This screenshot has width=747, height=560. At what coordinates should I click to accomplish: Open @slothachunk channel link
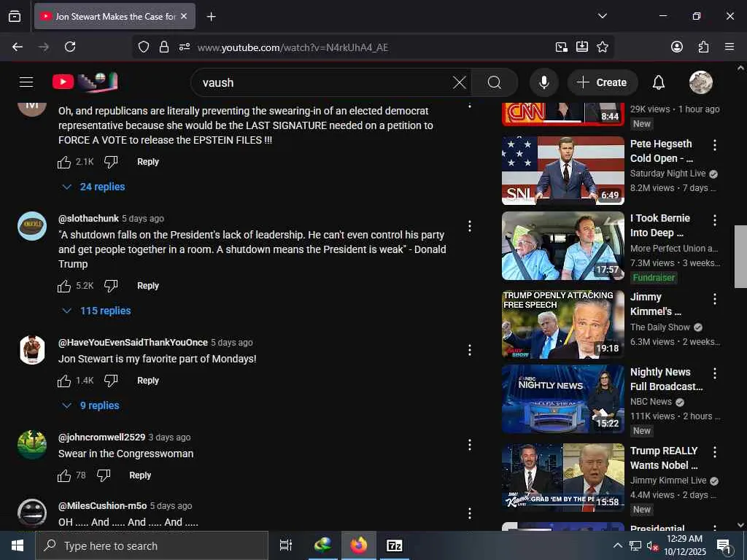(x=88, y=219)
